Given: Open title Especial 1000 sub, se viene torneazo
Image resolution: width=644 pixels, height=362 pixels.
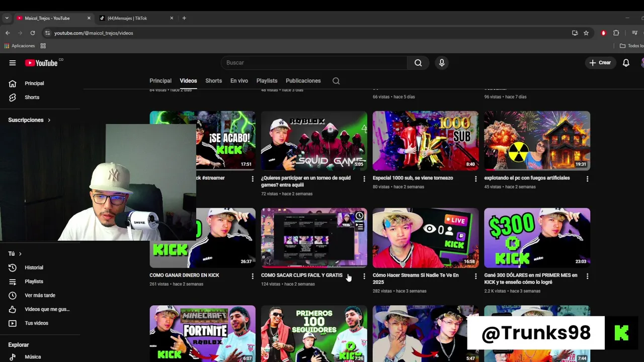Looking at the screenshot, I should [413, 178].
